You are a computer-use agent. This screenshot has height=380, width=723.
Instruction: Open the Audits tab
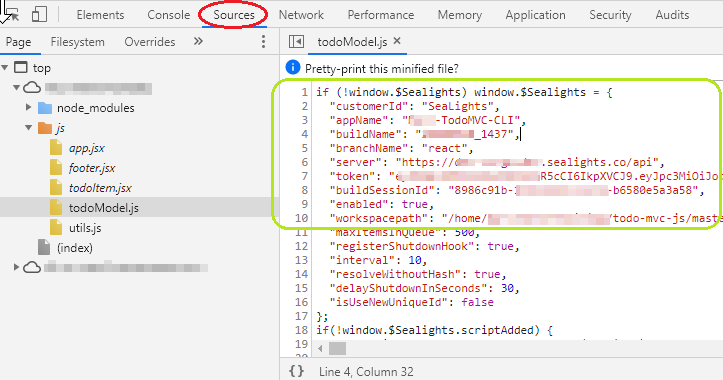coord(672,15)
